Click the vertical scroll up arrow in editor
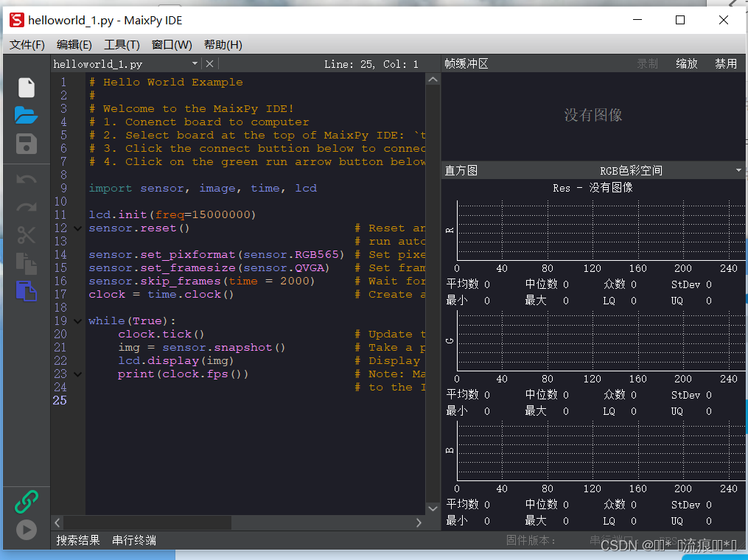748x560 pixels. pos(433,80)
